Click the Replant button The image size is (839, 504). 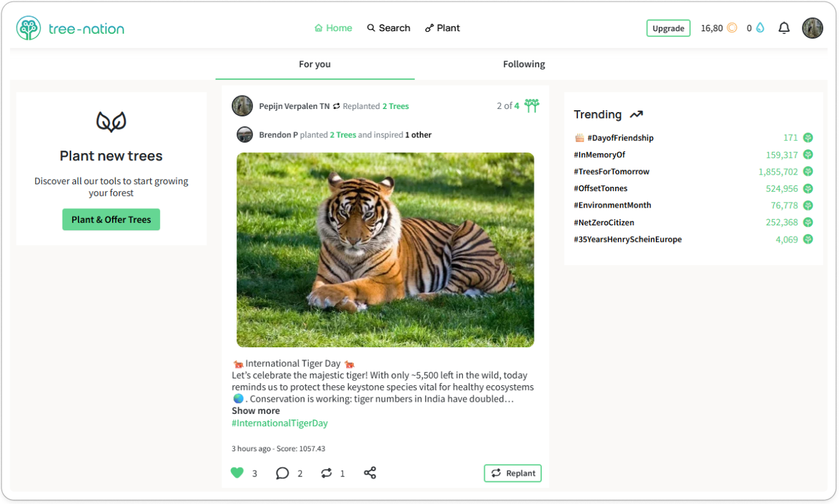pyautogui.click(x=513, y=473)
